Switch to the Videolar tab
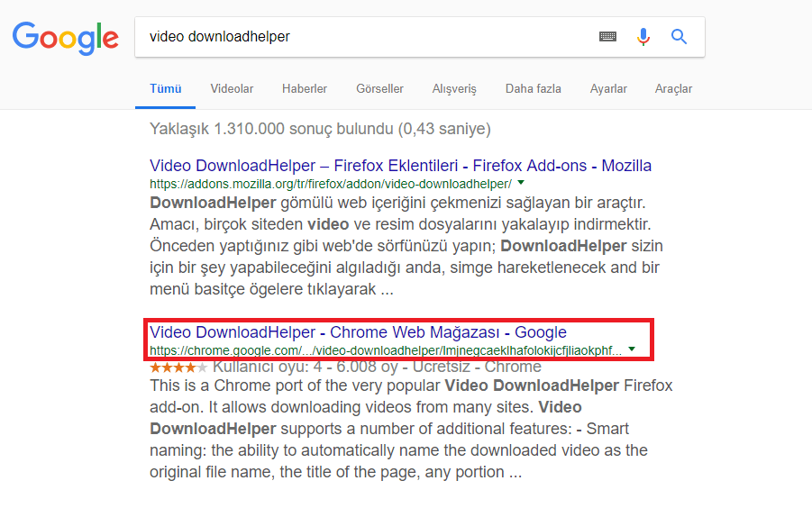 pyautogui.click(x=232, y=88)
